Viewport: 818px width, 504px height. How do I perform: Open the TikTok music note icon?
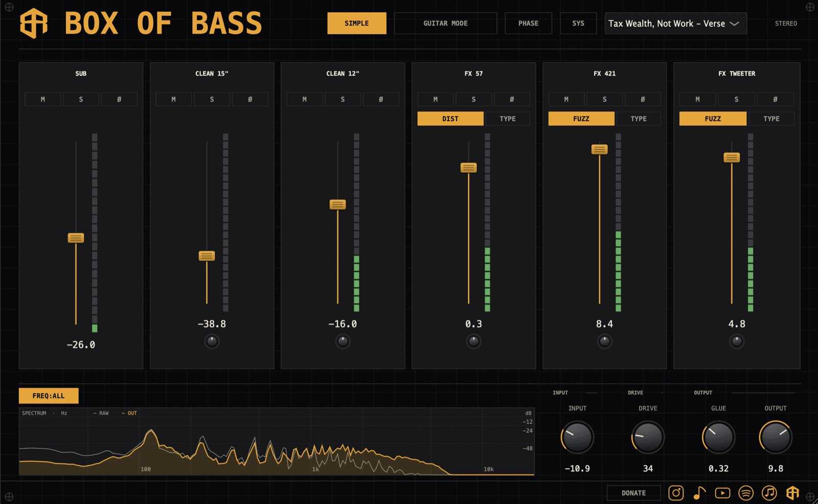pos(699,493)
